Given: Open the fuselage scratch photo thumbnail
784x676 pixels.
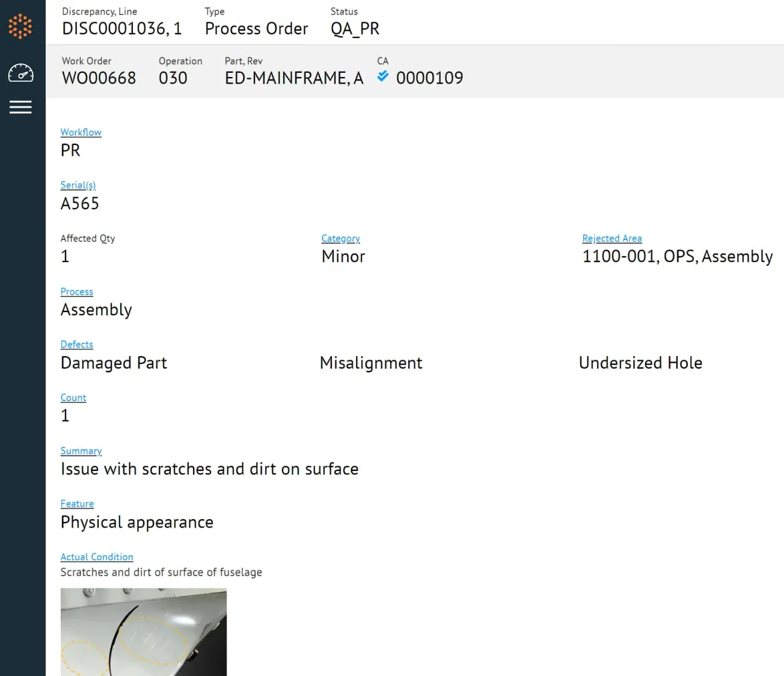Looking at the screenshot, I should [x=144, y=632].
